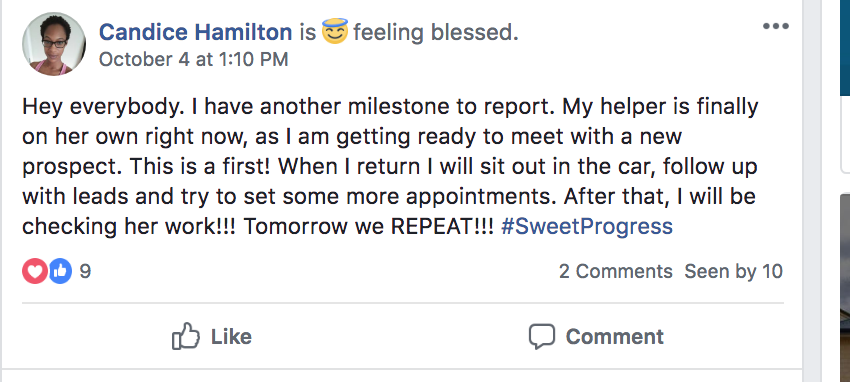Open Candice Hamilton's round profile picture

point(54,44)
